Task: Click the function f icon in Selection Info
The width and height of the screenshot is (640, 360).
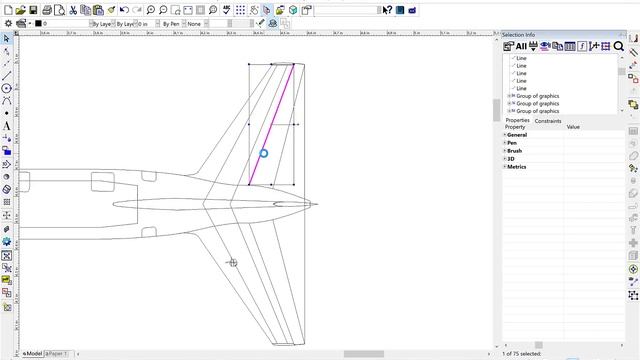Action: pos(582,47)
